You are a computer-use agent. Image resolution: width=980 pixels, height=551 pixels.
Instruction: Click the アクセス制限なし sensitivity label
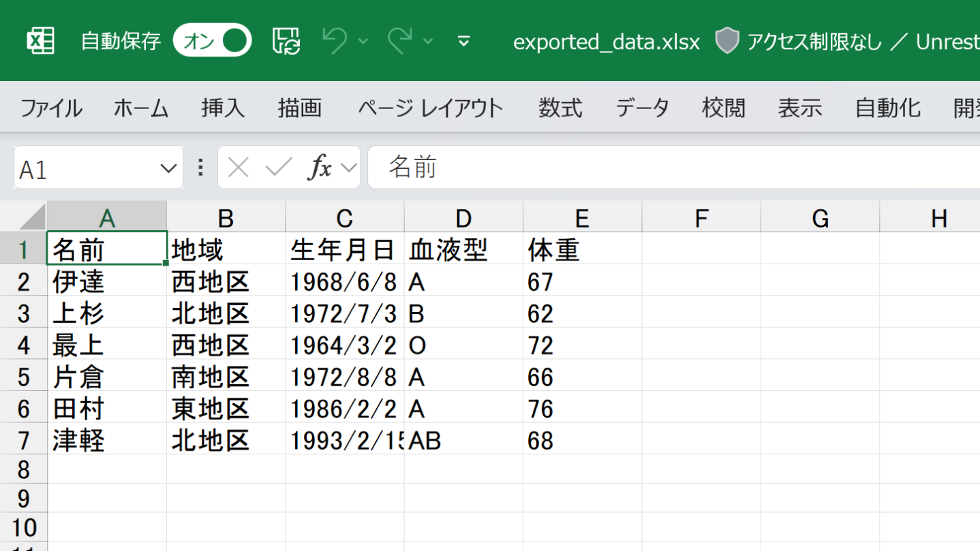[814, 42]
